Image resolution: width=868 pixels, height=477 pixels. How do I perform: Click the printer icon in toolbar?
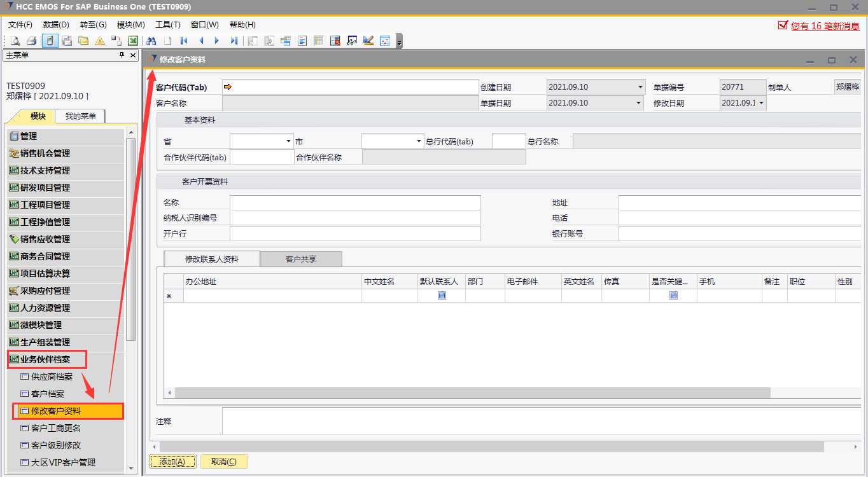click(31, 41)
